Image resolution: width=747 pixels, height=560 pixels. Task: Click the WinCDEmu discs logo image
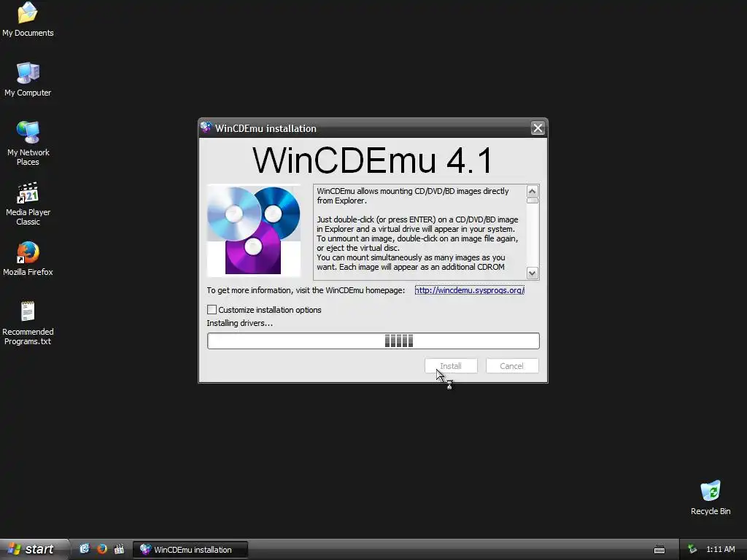253,230
